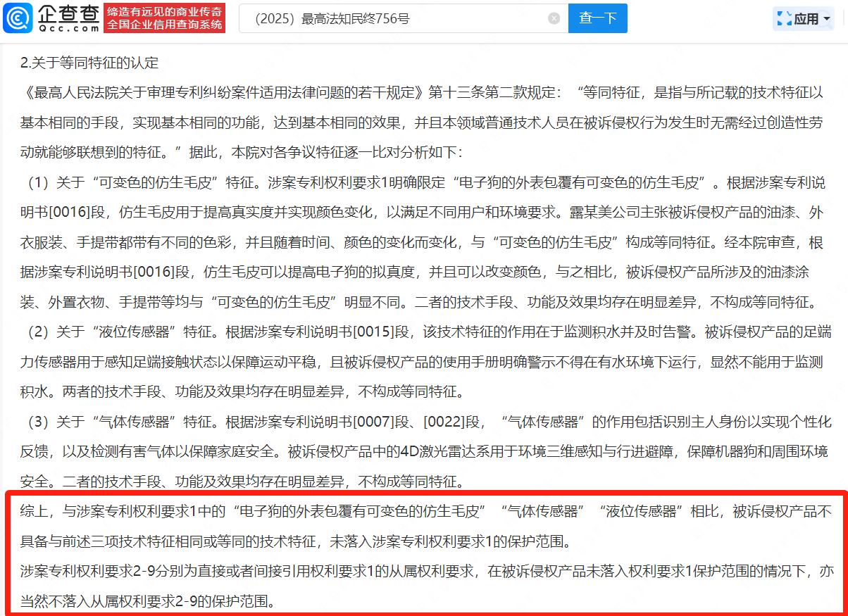Viewport: 848px width, 616px height.
Task: Open the 应用 menu label
Action: (806, 19)
